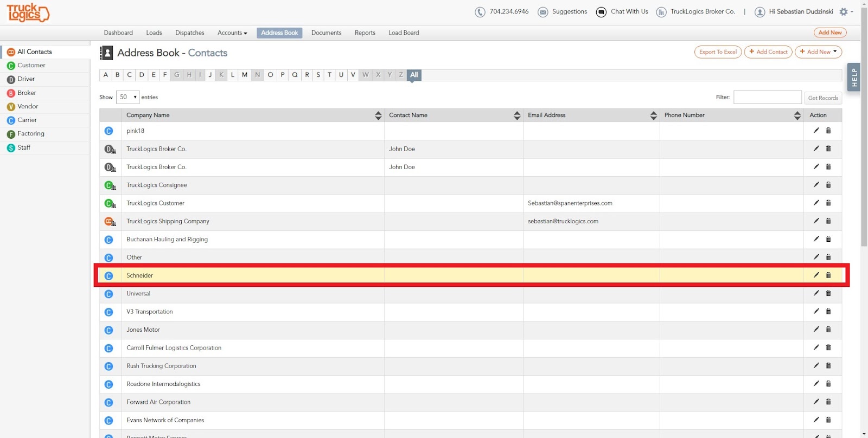Select Staff category in sidebar
Screen dimensions: 868x438
coord(46,147)
